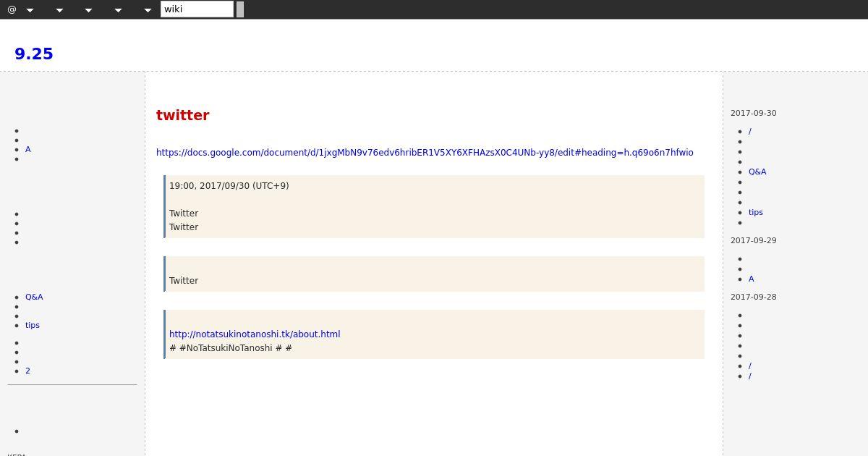Click the gray search button beside wiki field

[240, 9]
